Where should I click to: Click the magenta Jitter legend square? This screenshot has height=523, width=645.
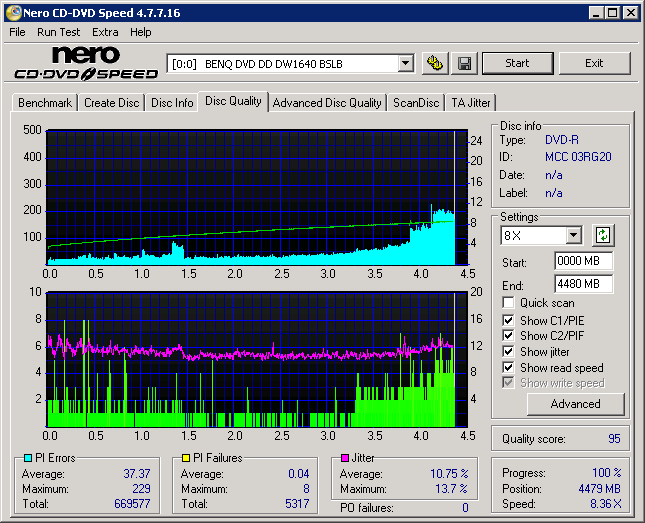[345, 458]
